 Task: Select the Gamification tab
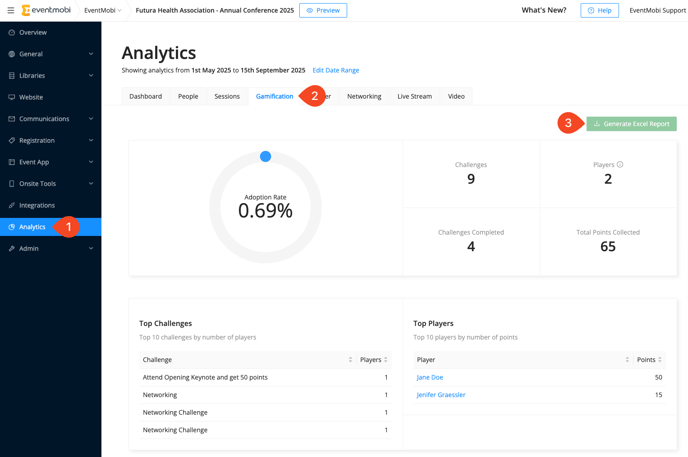tap(274, 96)
